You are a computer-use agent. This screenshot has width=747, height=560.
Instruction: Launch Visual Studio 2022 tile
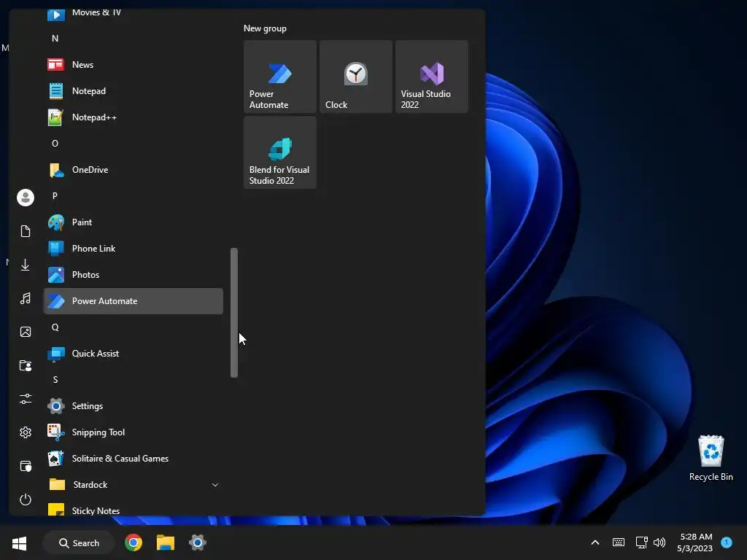[x=432, y=77]
